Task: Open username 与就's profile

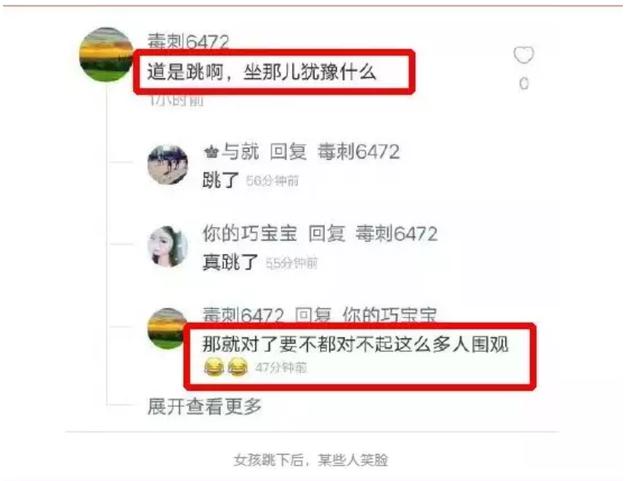Action: 240,152
